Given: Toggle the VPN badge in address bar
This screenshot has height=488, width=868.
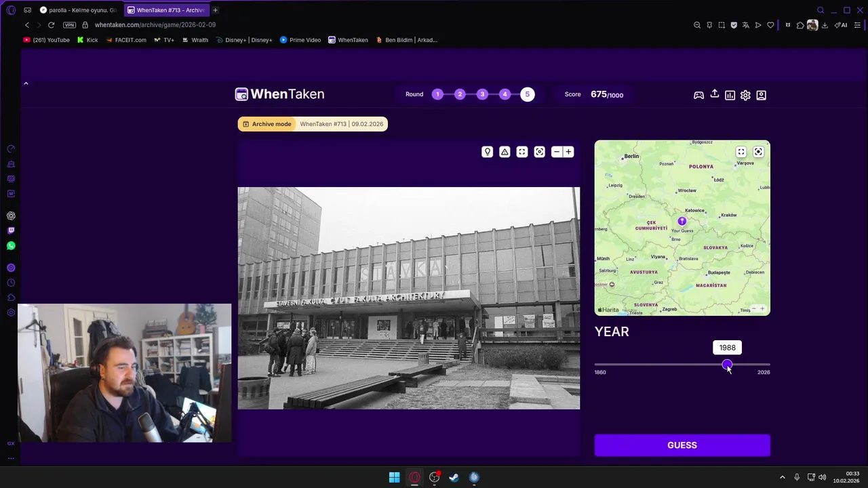Looking at the screenshot, I should 69,25.
